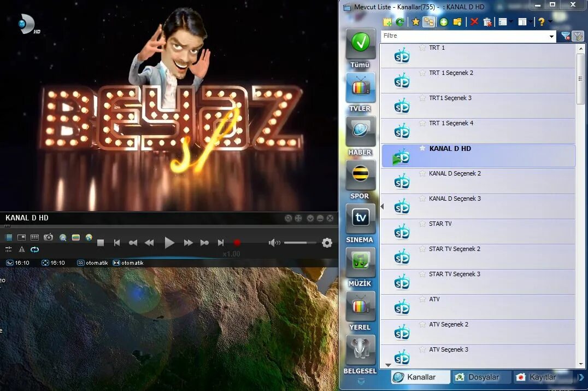
Task: Click the edit filter funnel icon
Action: point(578,36)
